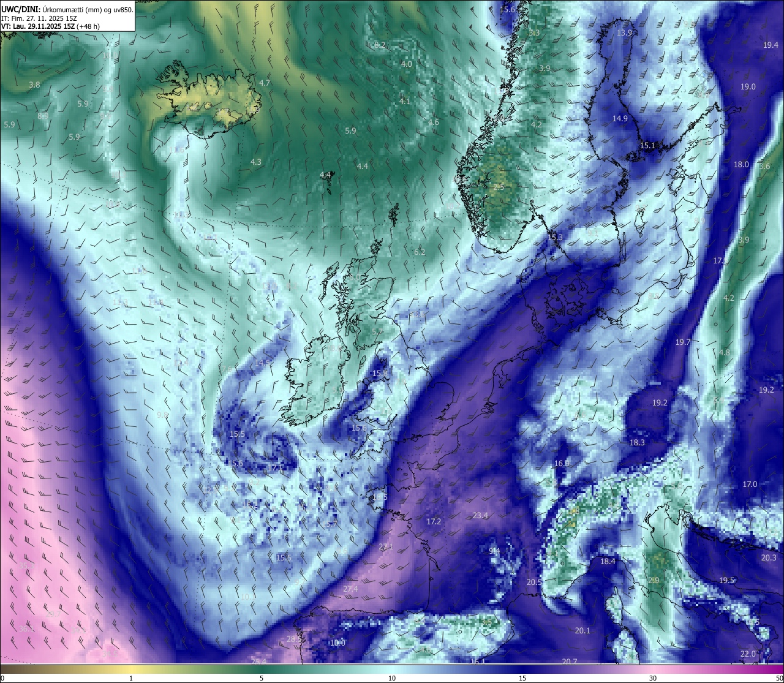
Task: Click the 4.0 value on the map
Action: [407, 64]
